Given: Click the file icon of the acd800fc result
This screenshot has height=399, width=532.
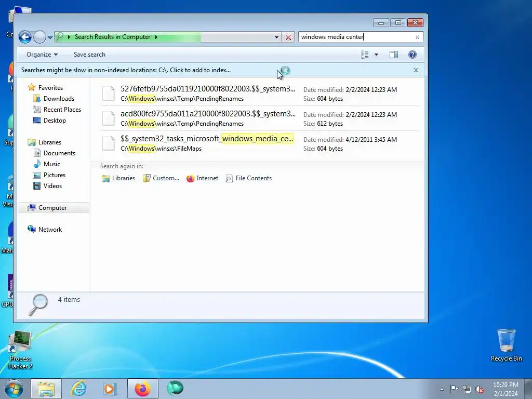Looking at the screenshot, I should 109,118.
